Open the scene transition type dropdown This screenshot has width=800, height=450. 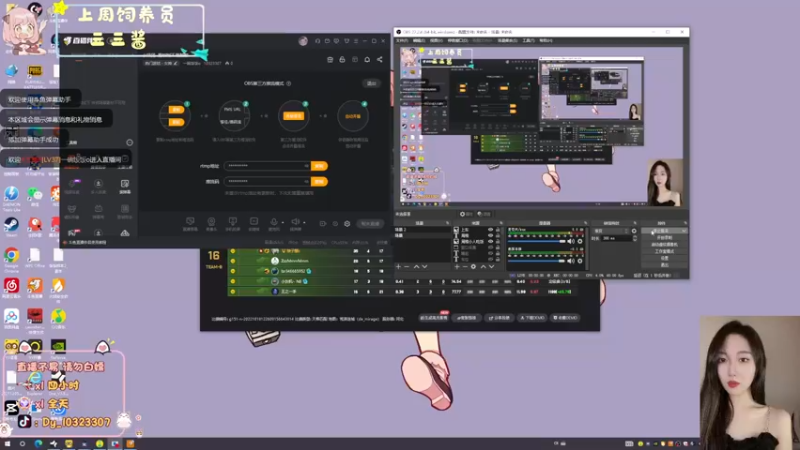click(611, 231)
